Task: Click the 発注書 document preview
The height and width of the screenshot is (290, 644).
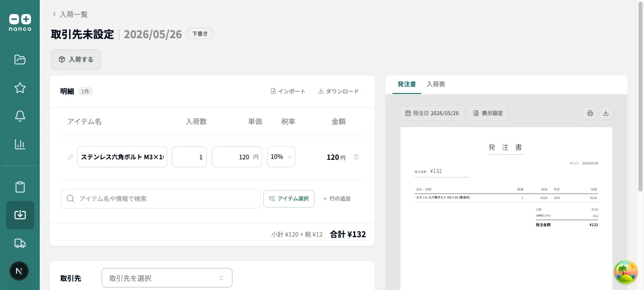Action: coord(506,209)
